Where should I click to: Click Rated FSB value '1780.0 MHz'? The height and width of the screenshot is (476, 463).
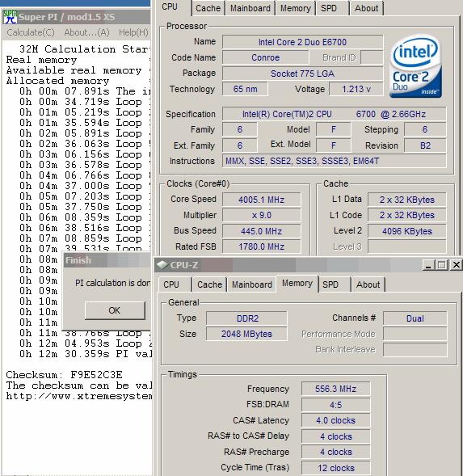(262, 246)
